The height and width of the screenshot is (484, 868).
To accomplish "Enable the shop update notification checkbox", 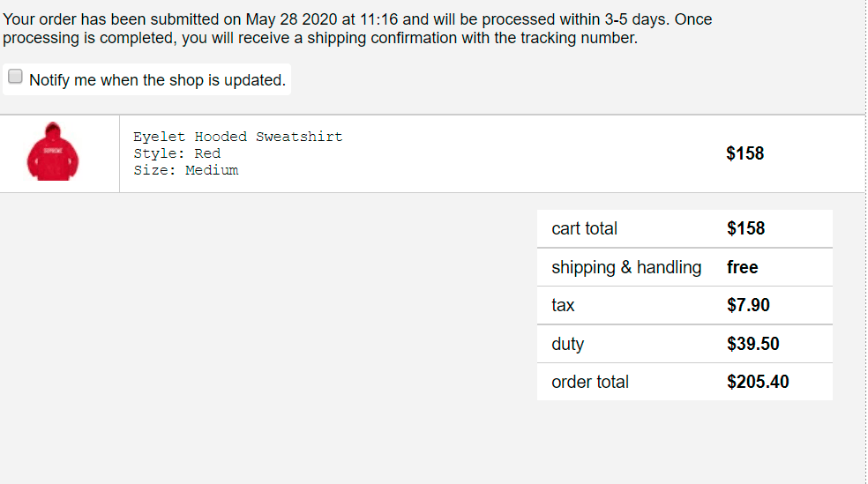I will (15, 78).
